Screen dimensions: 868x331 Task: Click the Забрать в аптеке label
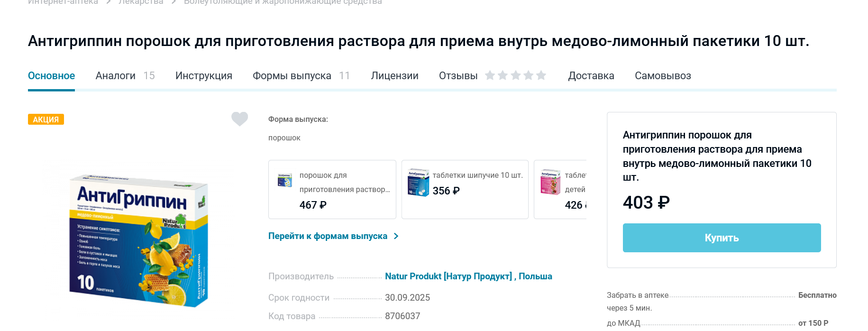(x=638, y=295)
